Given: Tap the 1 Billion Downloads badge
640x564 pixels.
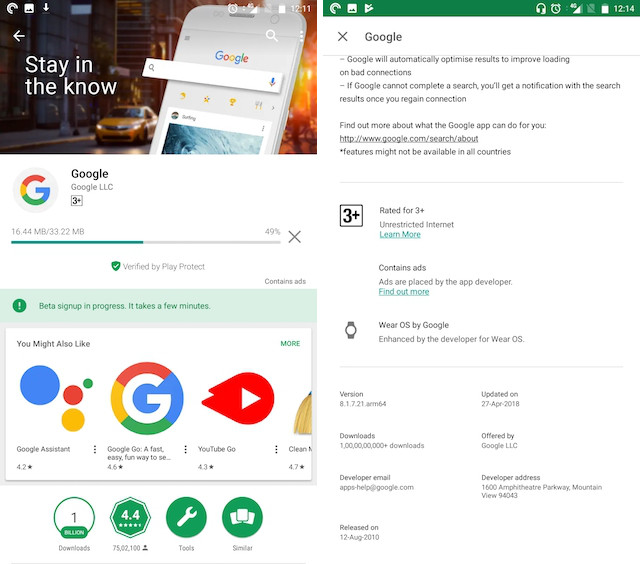Looking at the screenshot, I should [74, 517].
